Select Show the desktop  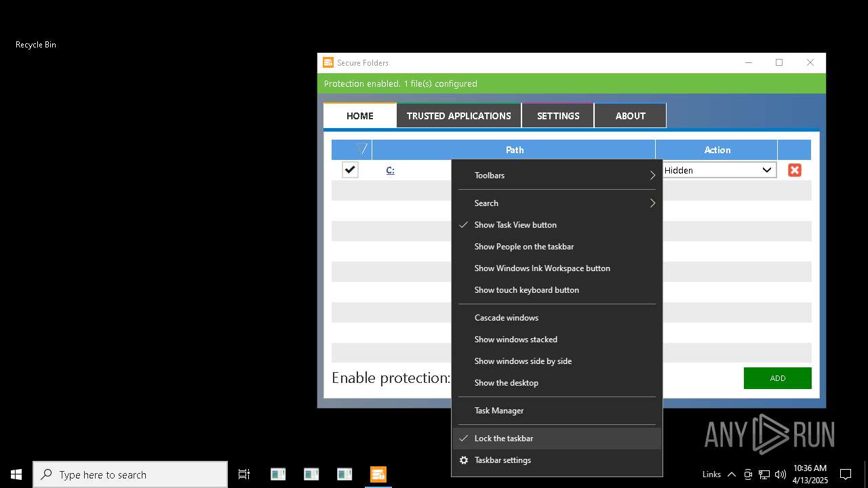pyautogui.click(x=557, y=383)
